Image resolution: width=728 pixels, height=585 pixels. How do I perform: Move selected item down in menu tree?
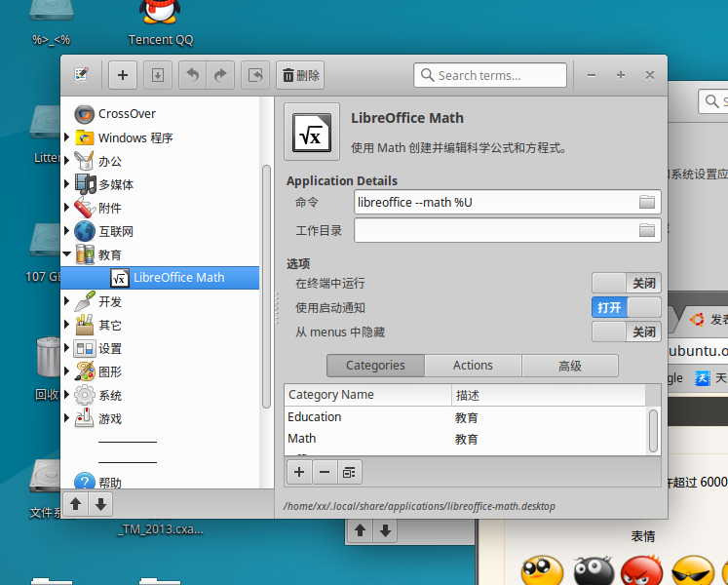[x=100, y=504]
